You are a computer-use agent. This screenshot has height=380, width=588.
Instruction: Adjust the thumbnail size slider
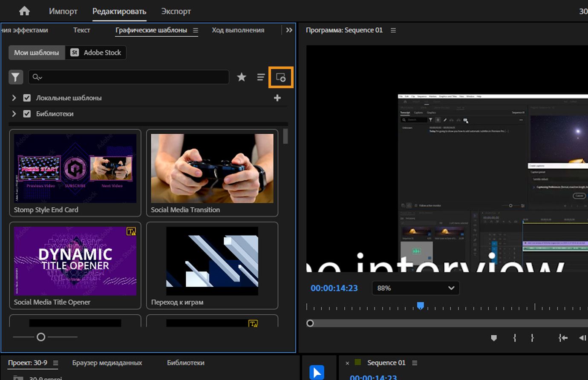[41, 337]
